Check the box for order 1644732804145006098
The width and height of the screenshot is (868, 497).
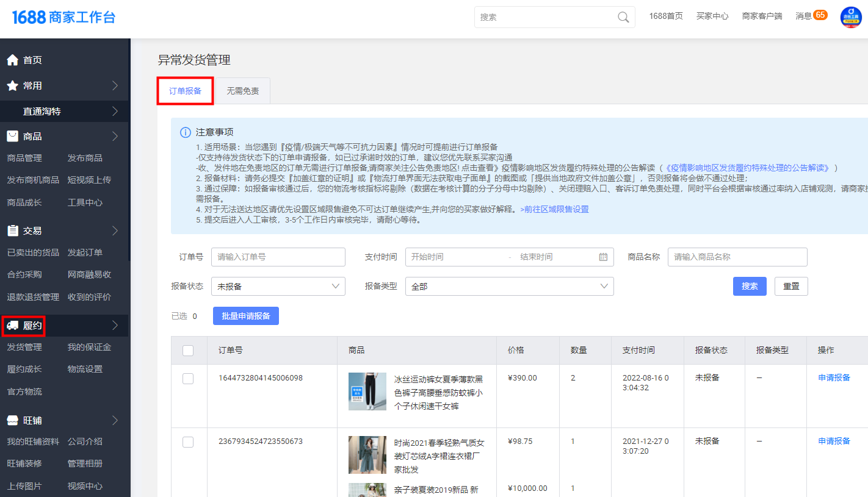[188, 379]
